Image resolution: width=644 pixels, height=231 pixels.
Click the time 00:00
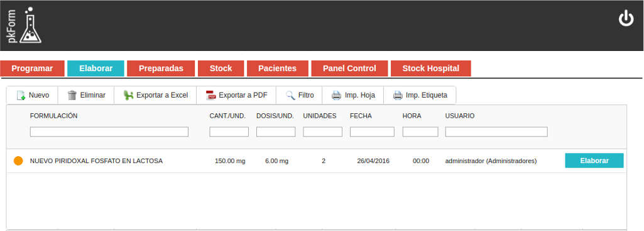tap(421, 161)
